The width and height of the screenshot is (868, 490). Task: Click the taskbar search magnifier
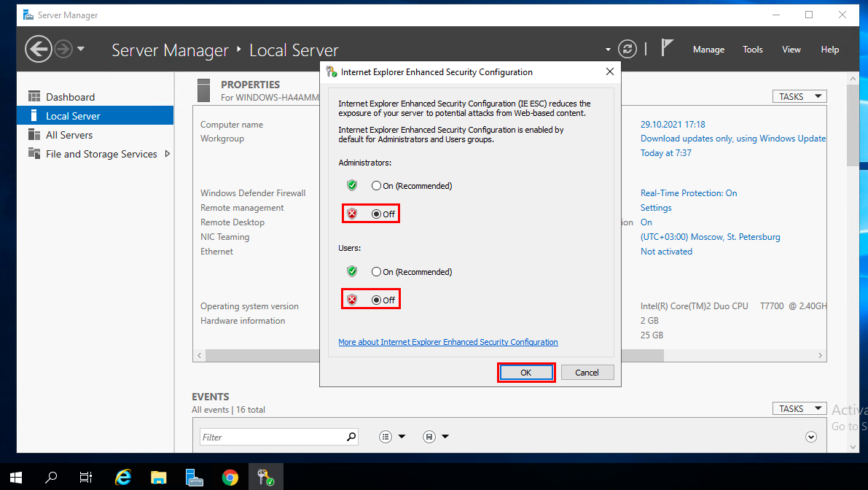51,477
